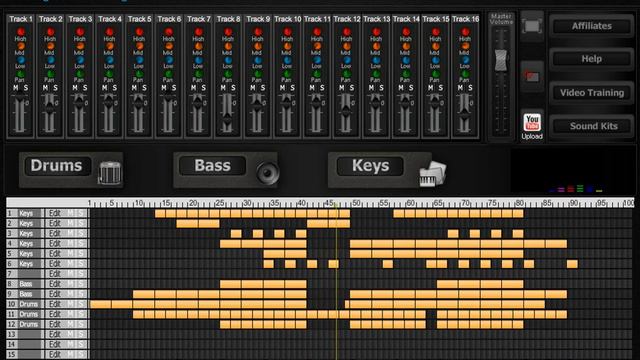Click Track 12 green Pan knob
The image size is (640, 360).
click(347, 74)
